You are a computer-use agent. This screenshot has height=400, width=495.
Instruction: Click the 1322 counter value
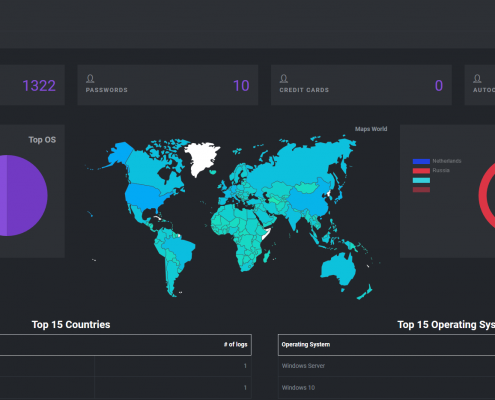click(x=39, y=86)
